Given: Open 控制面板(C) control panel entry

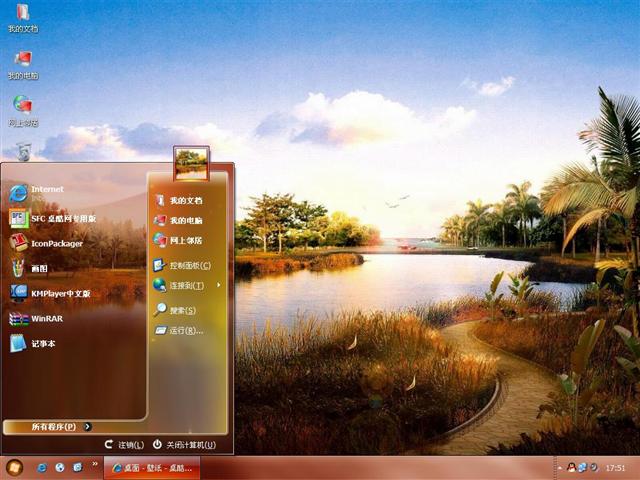Looking at the screenshot, I should (x=182, y=265).
